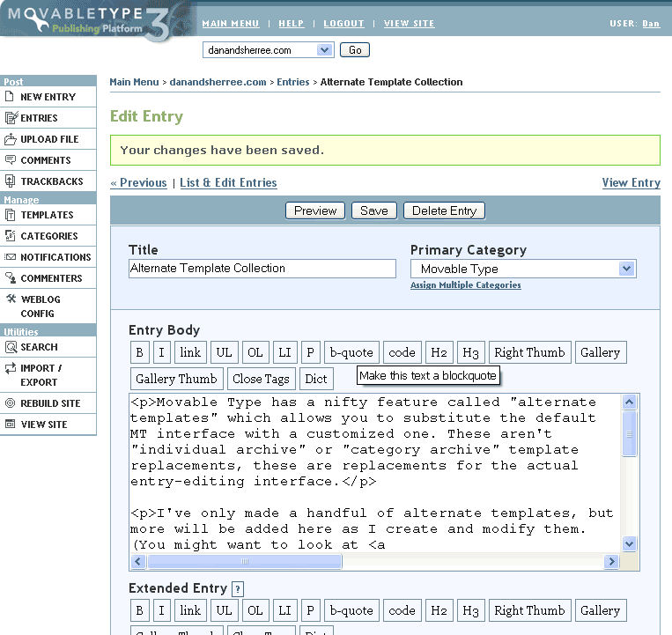Viewport: 672px width, 635px height.
Task: Click Entry Body scroll down arrow
Action: click(629, 544)
